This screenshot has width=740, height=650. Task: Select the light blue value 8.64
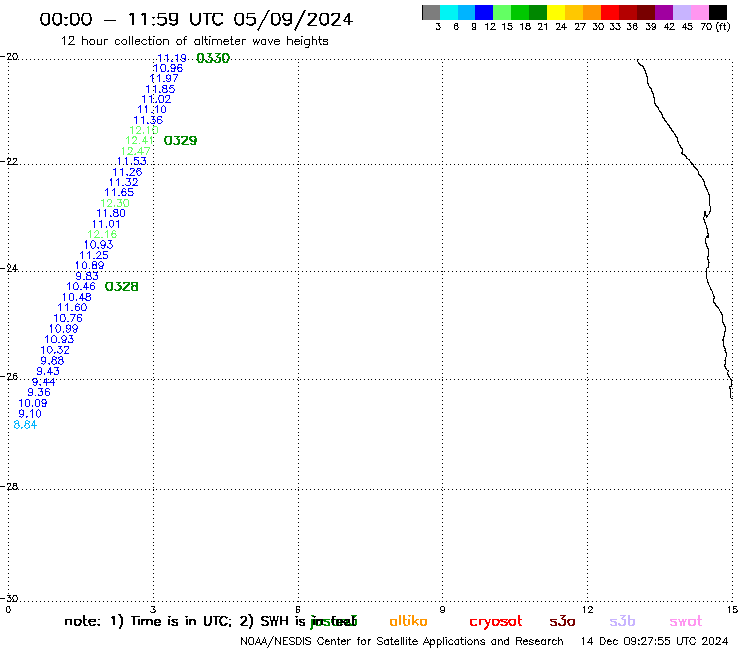coord(25,425)
